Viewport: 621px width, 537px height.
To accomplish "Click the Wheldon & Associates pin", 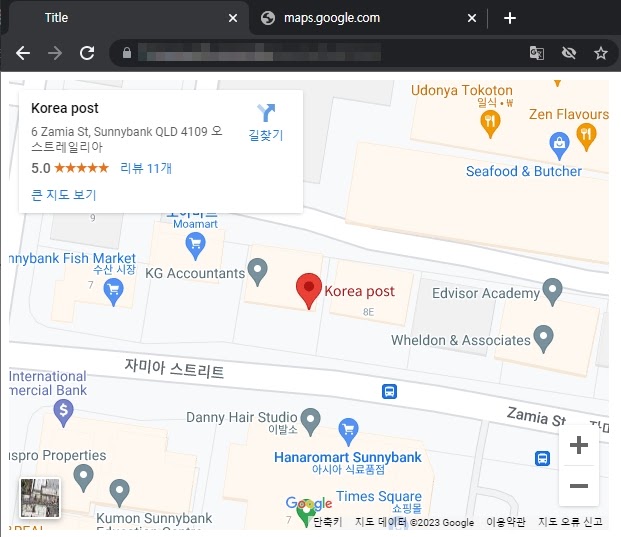I will coord(543,339).
